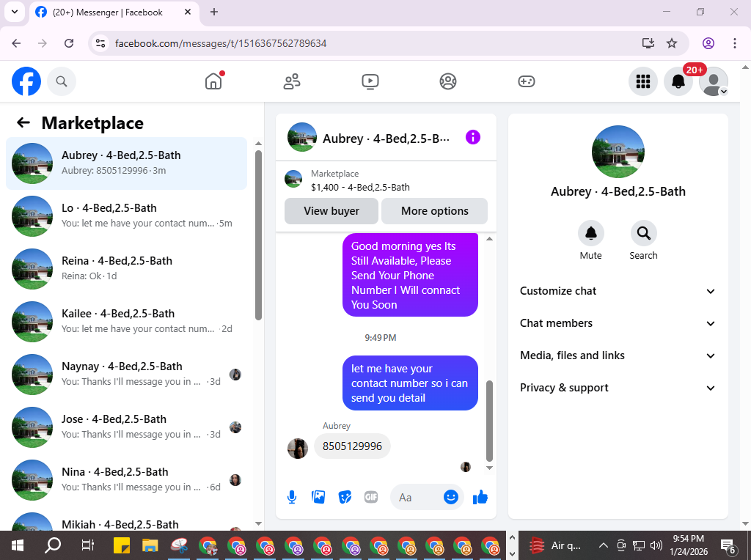Viewport: 751px width, 560px height.
Task: Open the Video (Watch) icon
Action: (x=370, y=81)
